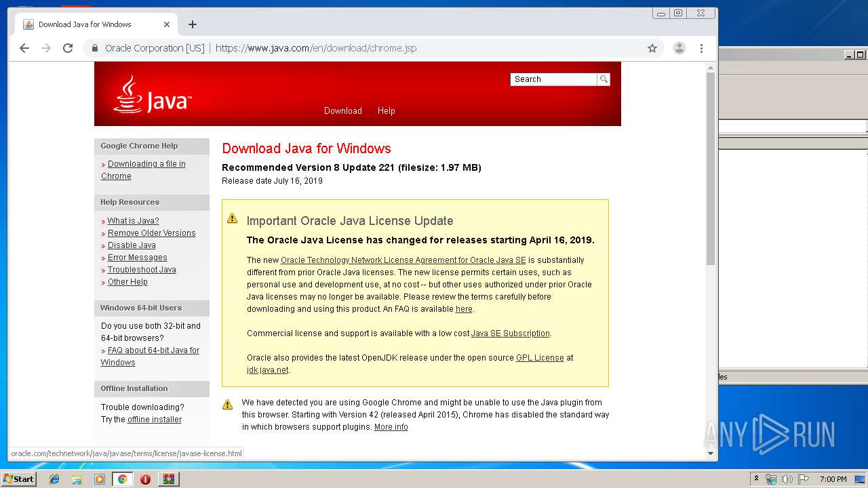Launch Opera from the taskbar
The width and height of the screenshot is (868, 488).
click(145, 479)
